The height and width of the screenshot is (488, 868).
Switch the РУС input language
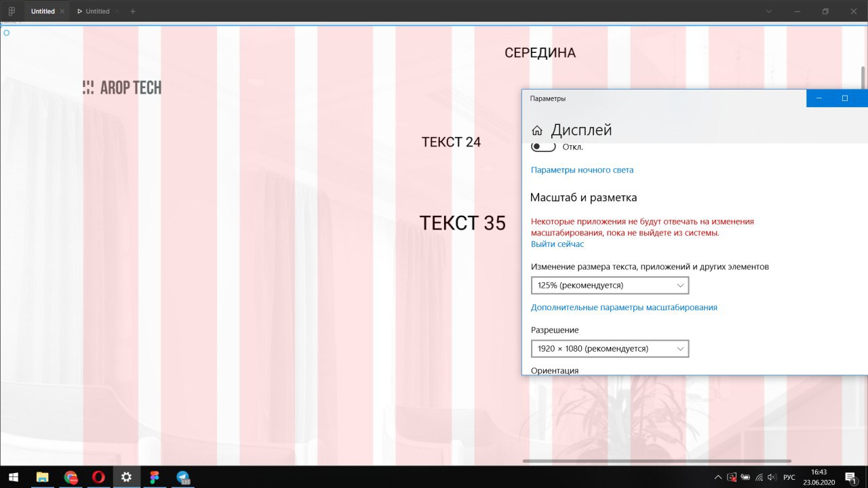click(789, 477)
